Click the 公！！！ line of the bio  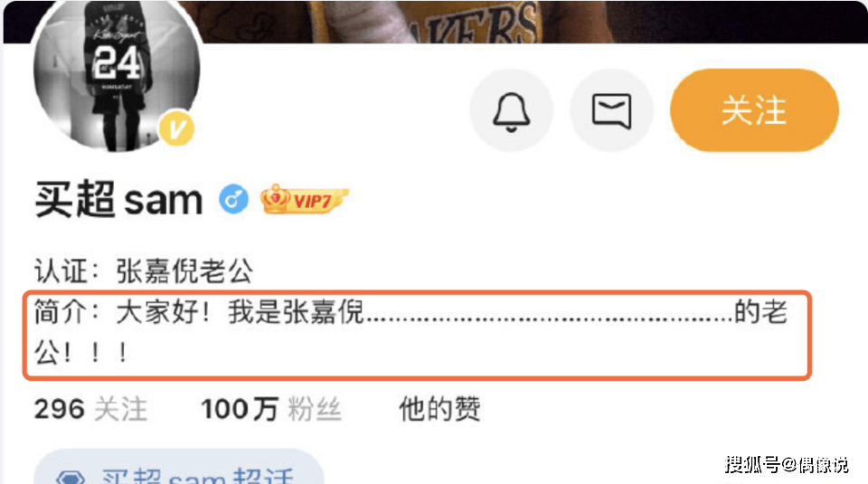tap(80, 352)
